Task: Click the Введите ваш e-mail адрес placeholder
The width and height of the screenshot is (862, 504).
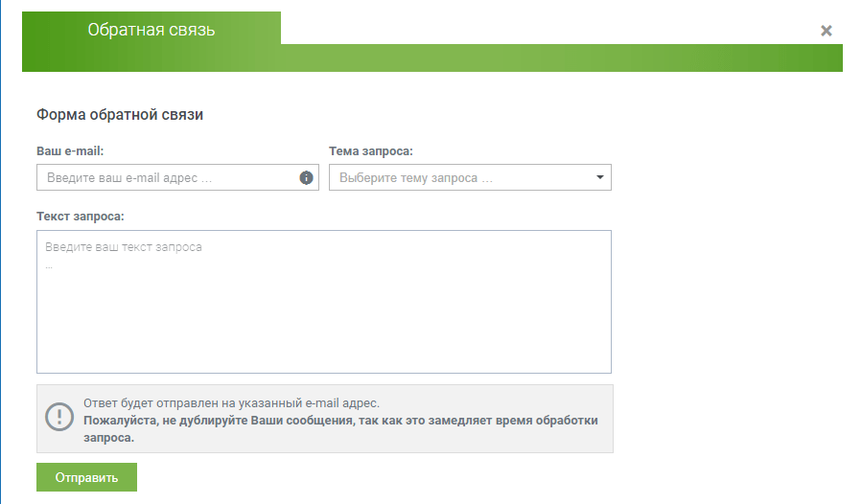Action: tap(129, 177)
